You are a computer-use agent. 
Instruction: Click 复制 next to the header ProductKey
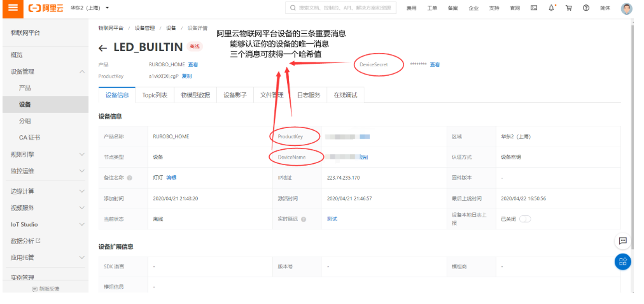click(x=186, y=76)
